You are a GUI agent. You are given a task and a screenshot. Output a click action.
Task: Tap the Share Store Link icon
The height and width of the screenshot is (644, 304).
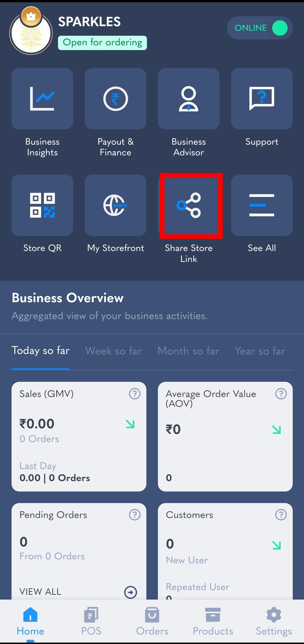pyautogui.click(x=189, y=205)
